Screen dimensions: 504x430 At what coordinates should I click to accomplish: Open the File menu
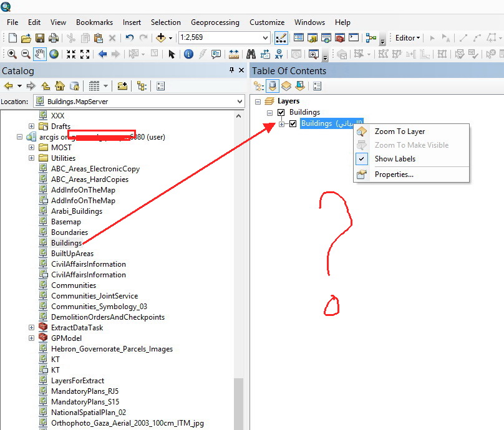pos(12,22)
